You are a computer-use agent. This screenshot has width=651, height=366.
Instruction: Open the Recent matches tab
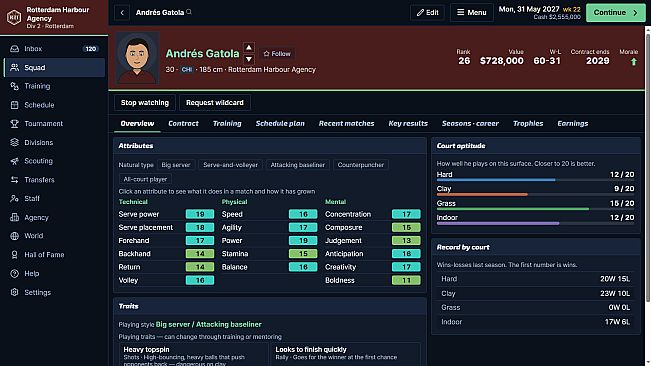click(346, 124)
